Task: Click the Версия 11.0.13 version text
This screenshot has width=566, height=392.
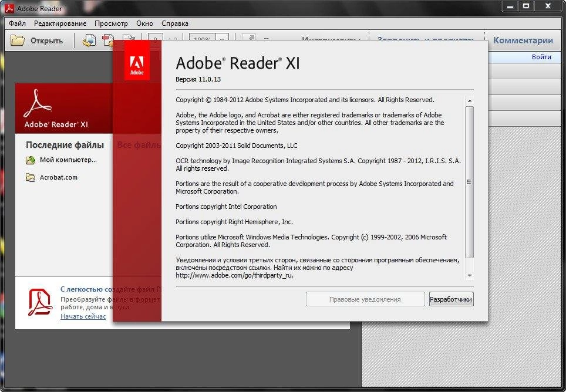Action: [x=198, y=79]
